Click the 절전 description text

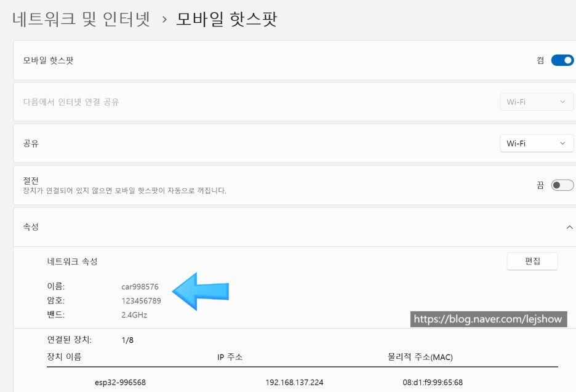124,191
